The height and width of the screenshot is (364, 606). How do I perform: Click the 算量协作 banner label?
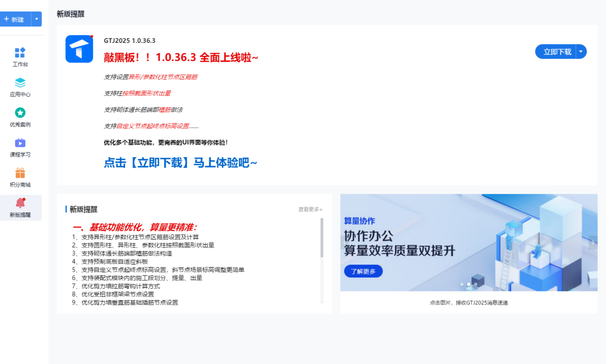(359, 221)
